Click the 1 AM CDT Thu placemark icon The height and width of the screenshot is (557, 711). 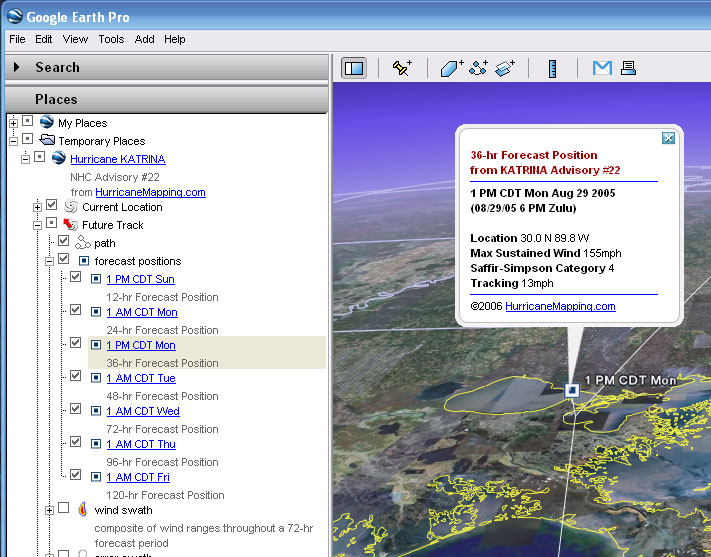click(x=96, y=444)
